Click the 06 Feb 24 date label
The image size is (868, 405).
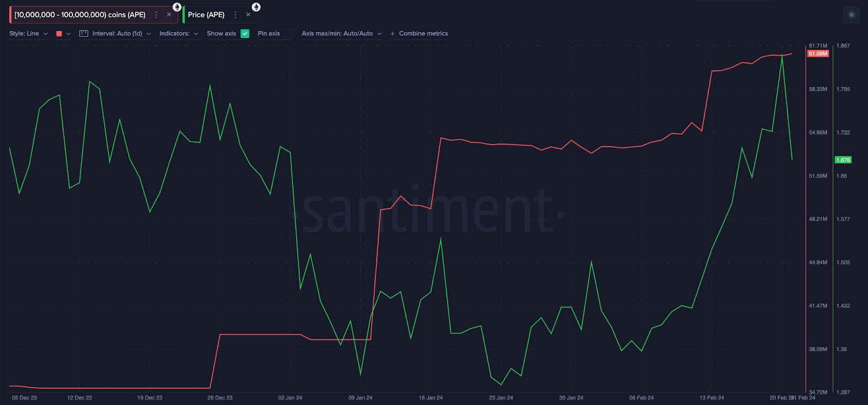pyautogui.click(x=641, y=398)
